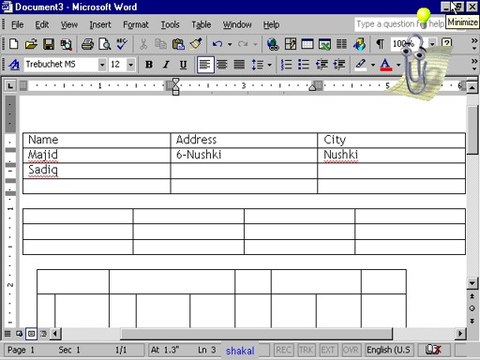Open the Styles and Formatting pane
480x360 pixels.
coord(14,64)
